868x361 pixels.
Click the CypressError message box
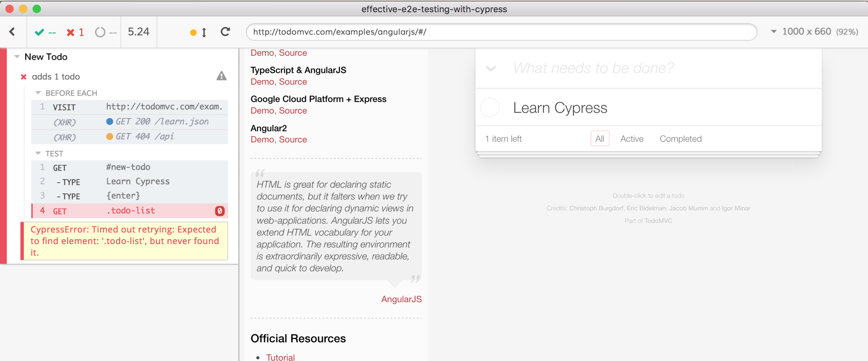click(x=124, y=241)
